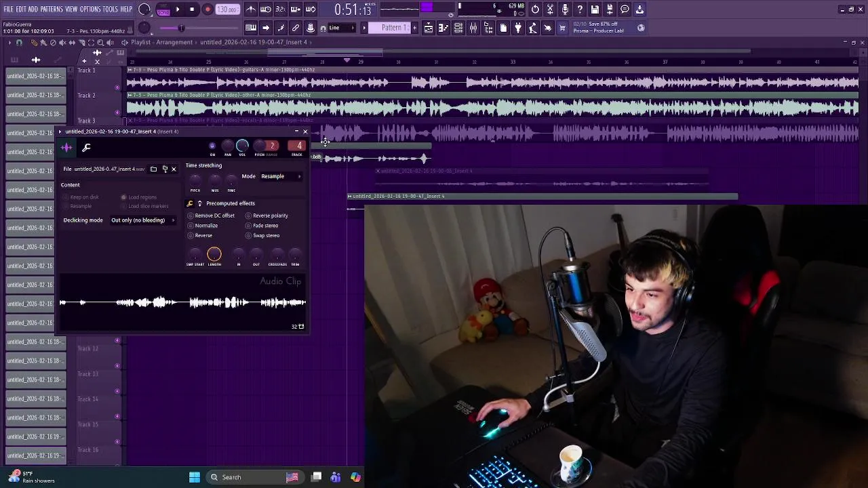The width and height of the screenshot is (868, 488).
Task: Click the link/multilink controllers icon
Action: (x=296, y=28)
